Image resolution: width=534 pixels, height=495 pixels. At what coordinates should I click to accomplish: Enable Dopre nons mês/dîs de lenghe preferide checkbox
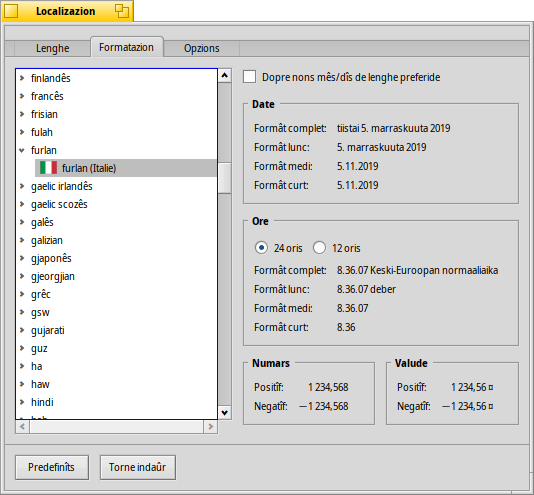click(x=250, y=77)
